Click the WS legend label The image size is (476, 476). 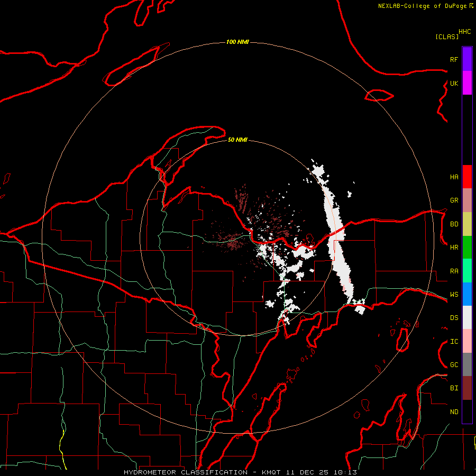pyautogui.click(x=454, y=295)
